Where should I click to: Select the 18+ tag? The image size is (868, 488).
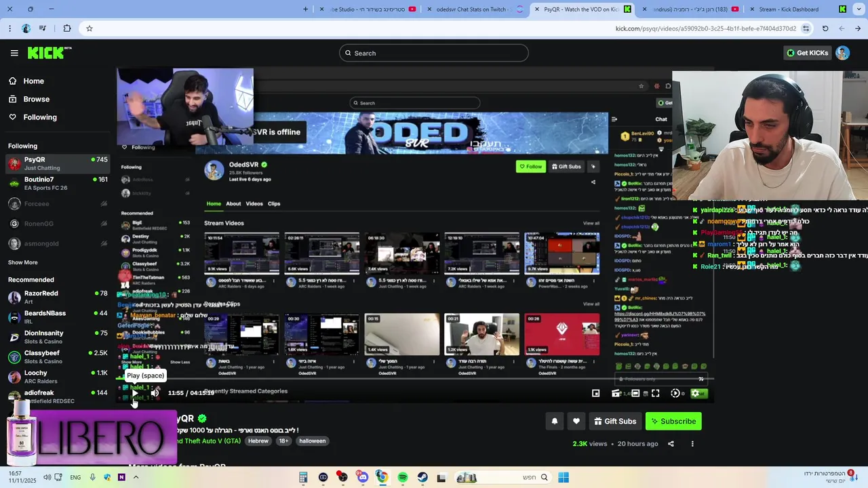click(x=283, y=441)
